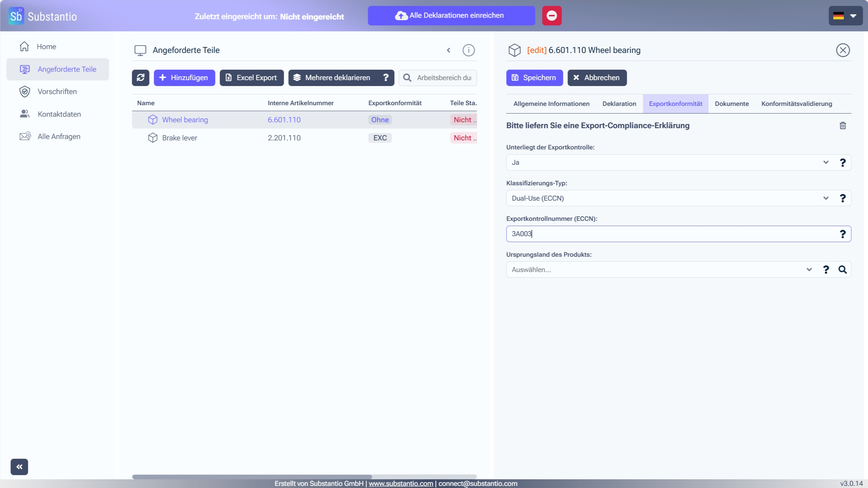Switch to the Dokumente tab
Image resolution: width=868 pixels, height=488 pixels.
731,104
